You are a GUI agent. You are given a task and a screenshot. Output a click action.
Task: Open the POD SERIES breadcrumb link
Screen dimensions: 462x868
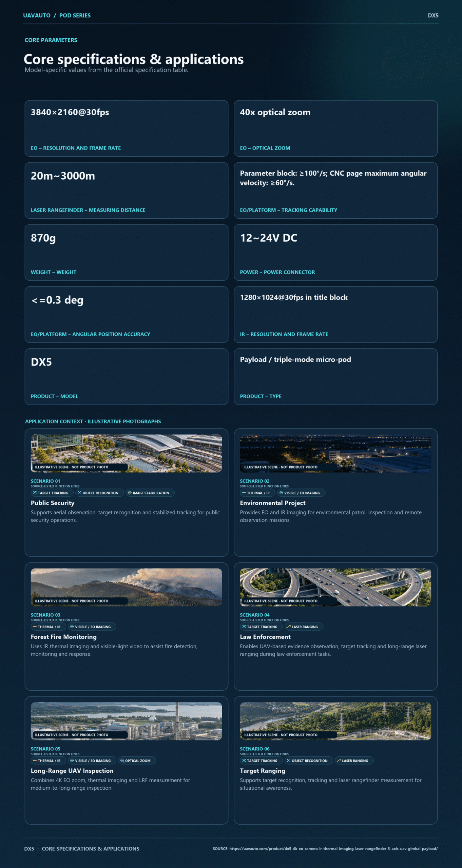pyautogui.click(x=75, y=16)
